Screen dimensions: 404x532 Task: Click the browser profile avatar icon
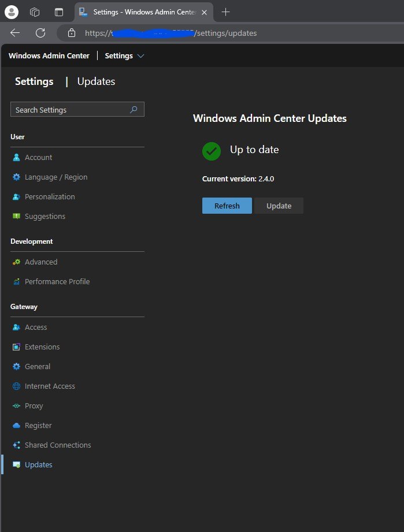11,12
